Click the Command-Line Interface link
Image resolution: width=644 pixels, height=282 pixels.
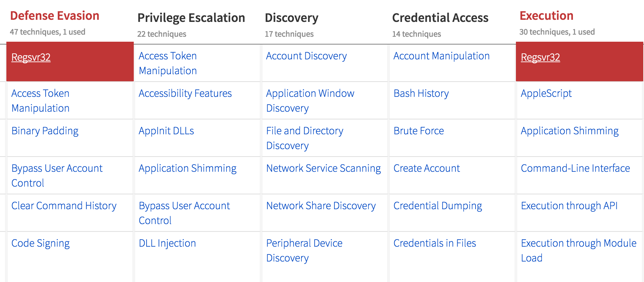575,168
